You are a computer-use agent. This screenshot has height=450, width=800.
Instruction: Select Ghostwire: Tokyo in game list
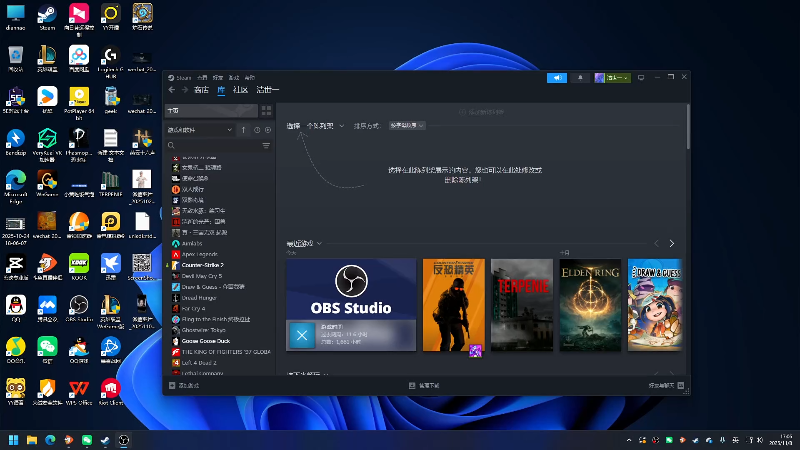pos(204,330)
